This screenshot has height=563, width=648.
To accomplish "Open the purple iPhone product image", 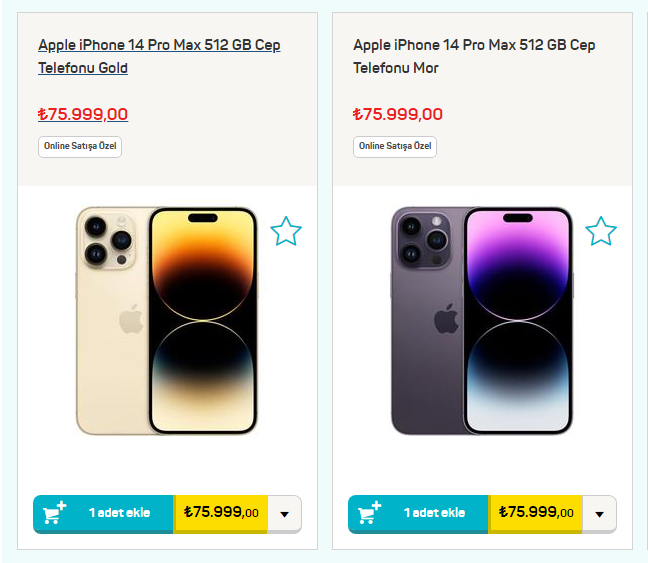I will [482, 320].
